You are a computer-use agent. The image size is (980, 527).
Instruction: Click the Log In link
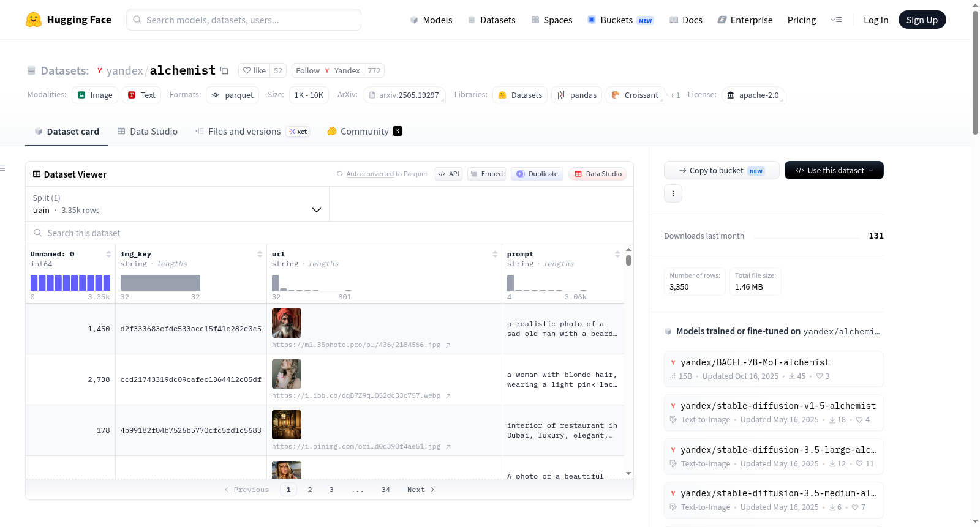point(875,20)
